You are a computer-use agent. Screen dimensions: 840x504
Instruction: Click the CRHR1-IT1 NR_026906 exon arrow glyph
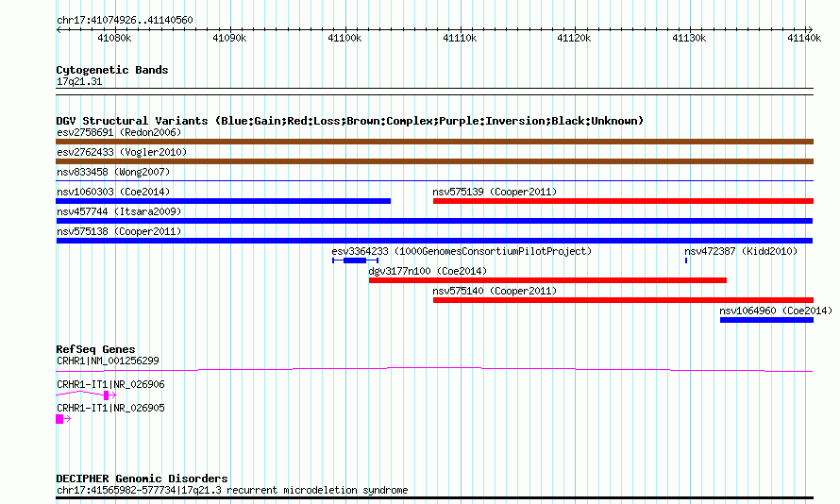click(x=86, y=395)
